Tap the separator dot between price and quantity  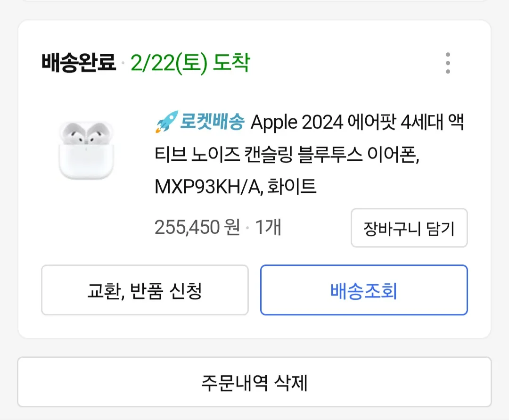point(247,228)
